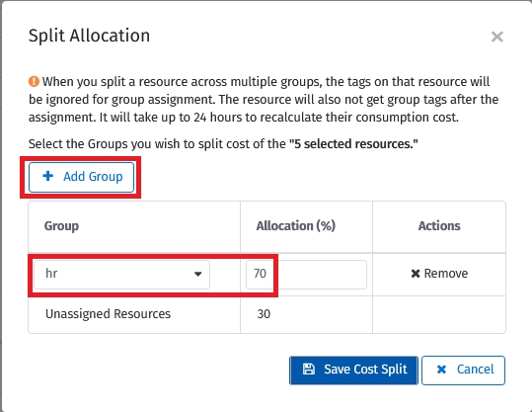Click the Allocation (%) column header
Image resolution: width=532 pixels, height=412 pixels.
coord(296,226)
